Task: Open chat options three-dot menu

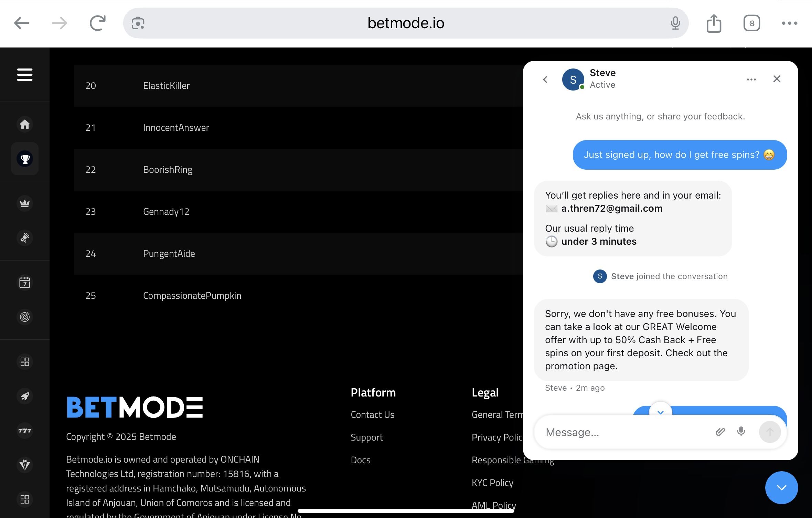Action: point(751,80)
